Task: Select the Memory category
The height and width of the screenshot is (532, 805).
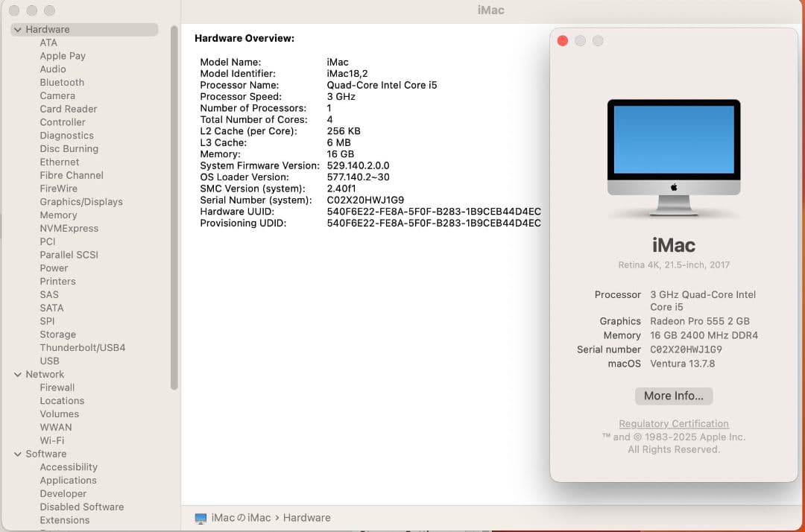Action: coord(58,215)
